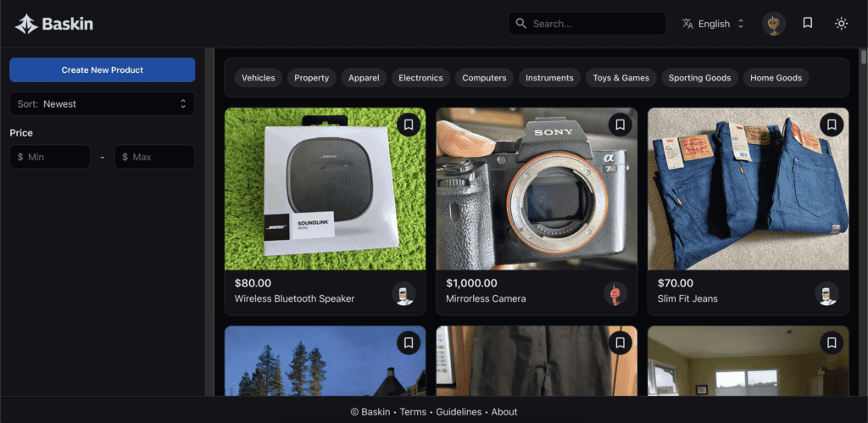The image size is (868, 423).
Task: Click seller avatar on Slim Fit Jeans
Action: [826, 294]
